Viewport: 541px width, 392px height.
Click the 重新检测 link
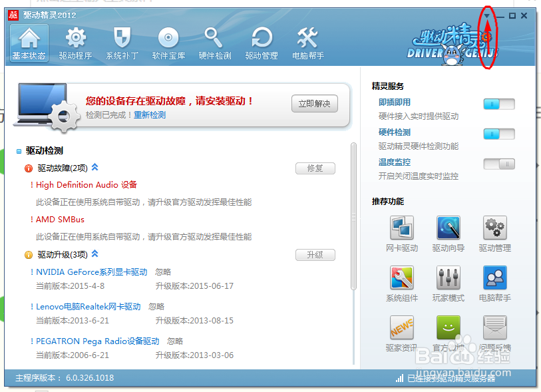150,115
